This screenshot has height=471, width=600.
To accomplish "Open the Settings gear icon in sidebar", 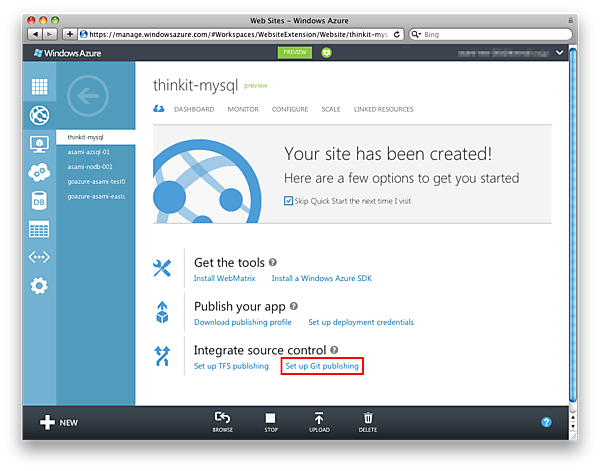I will click(39, 286).
